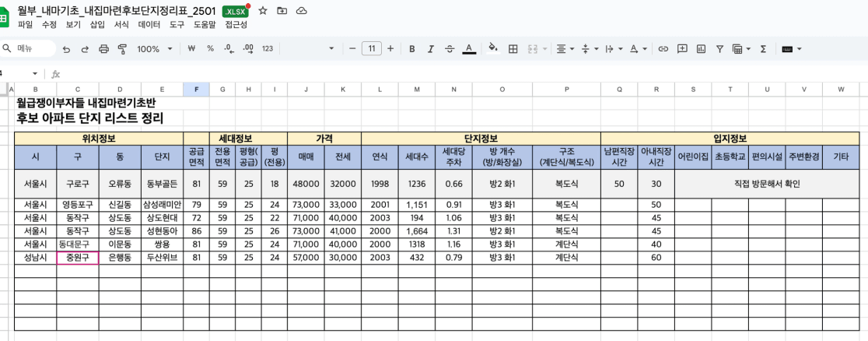
Task: Click the 후보 아파트 단지 리스트 정리 title
Action: 90,118
